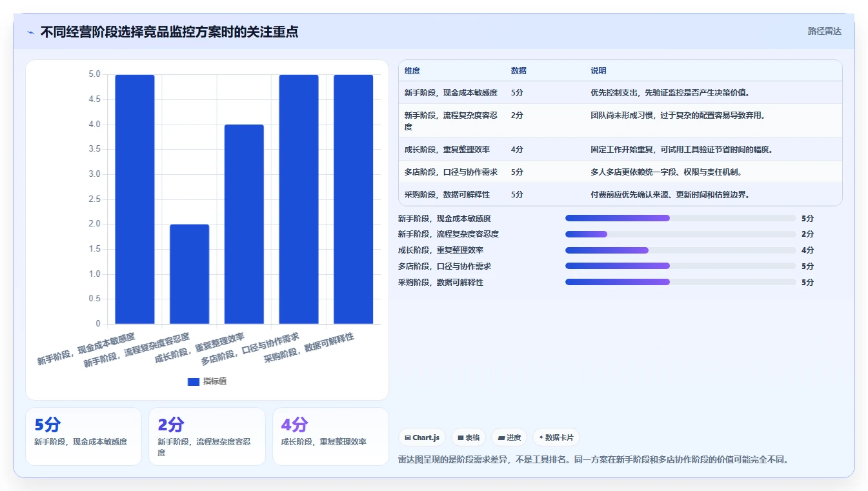
Task: Click the 采购阶段，数据可解释性 label in the progress list
Action: (441, 282)
